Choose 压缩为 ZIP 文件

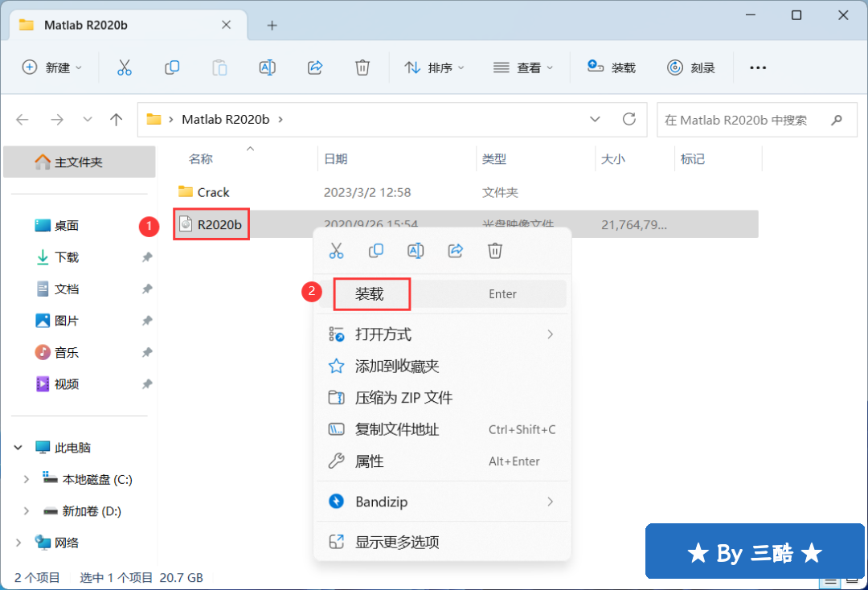pos(442,397)
